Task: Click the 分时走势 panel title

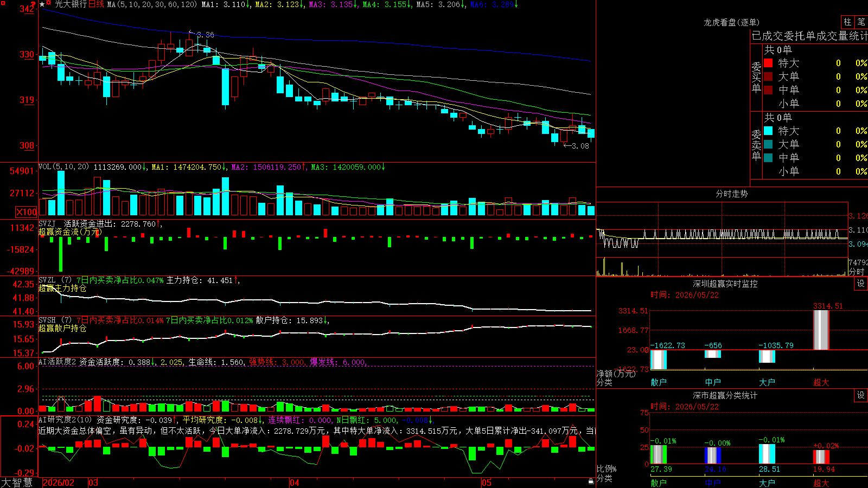Action: point(732,194)
